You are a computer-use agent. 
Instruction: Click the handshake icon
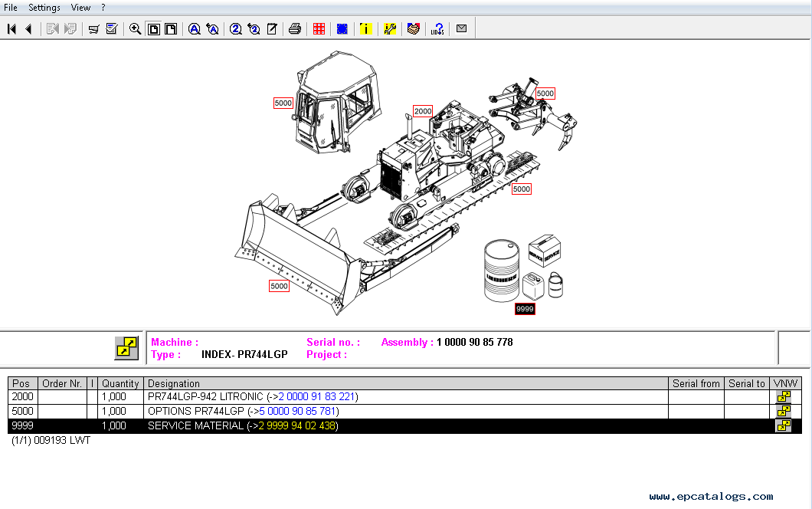point(413,29)
